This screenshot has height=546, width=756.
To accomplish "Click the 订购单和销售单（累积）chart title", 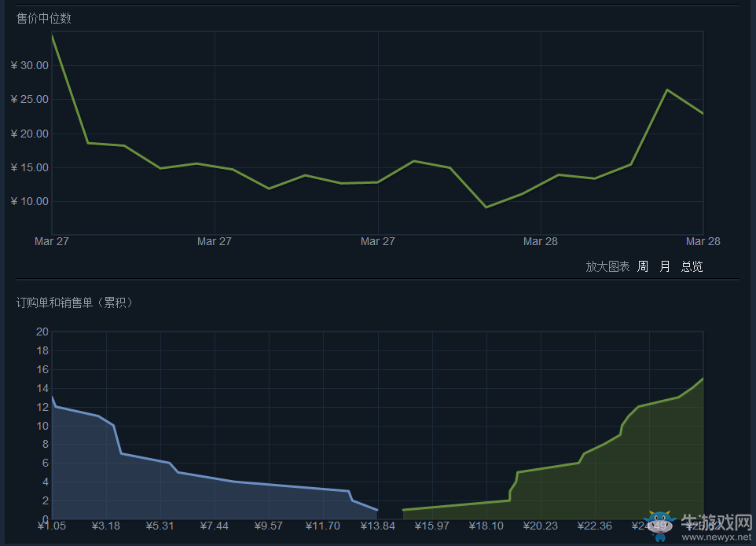I will 75,302.
